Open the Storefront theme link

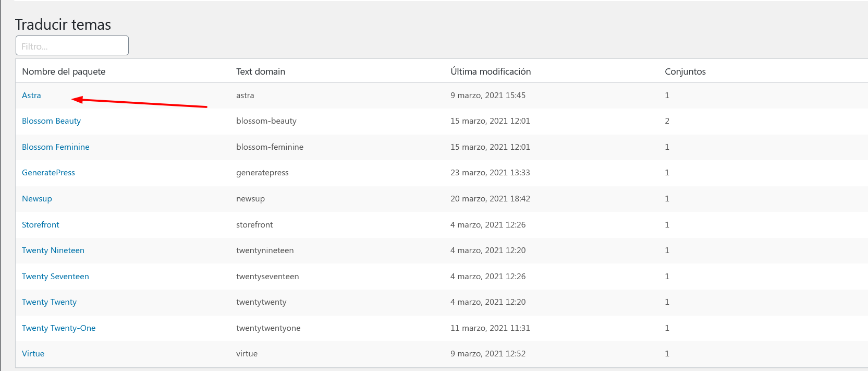click(41, 225)
